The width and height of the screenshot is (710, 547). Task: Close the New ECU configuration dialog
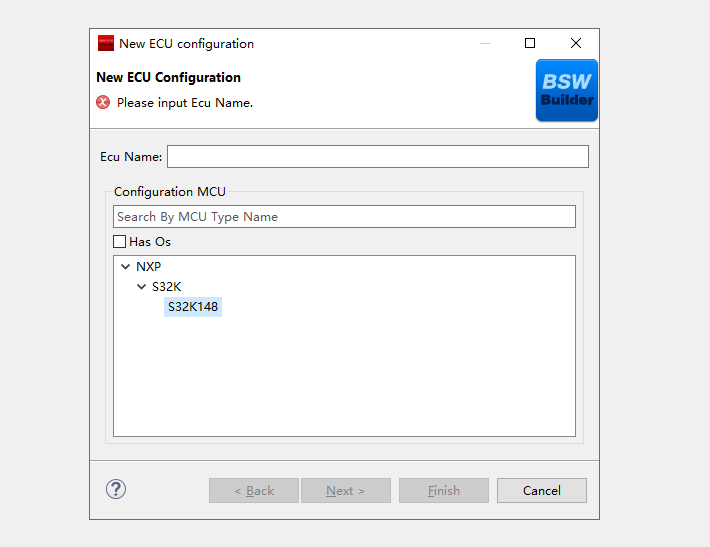tap(576, 43)
